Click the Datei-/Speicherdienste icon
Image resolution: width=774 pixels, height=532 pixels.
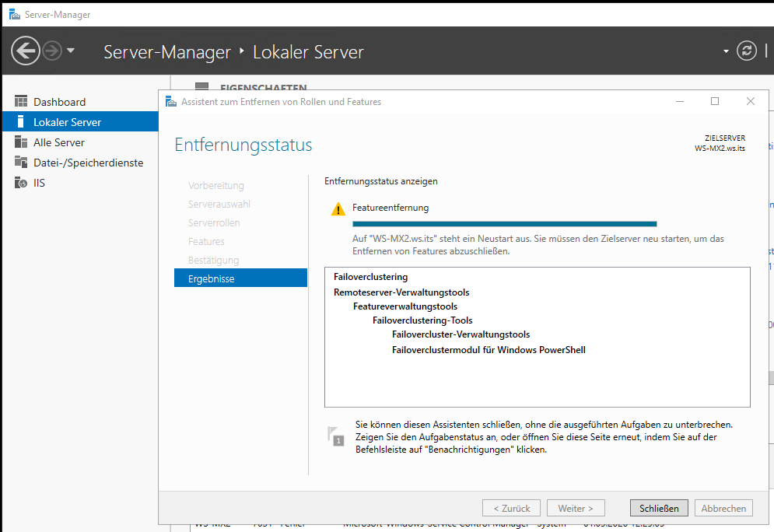coord(21,162)
